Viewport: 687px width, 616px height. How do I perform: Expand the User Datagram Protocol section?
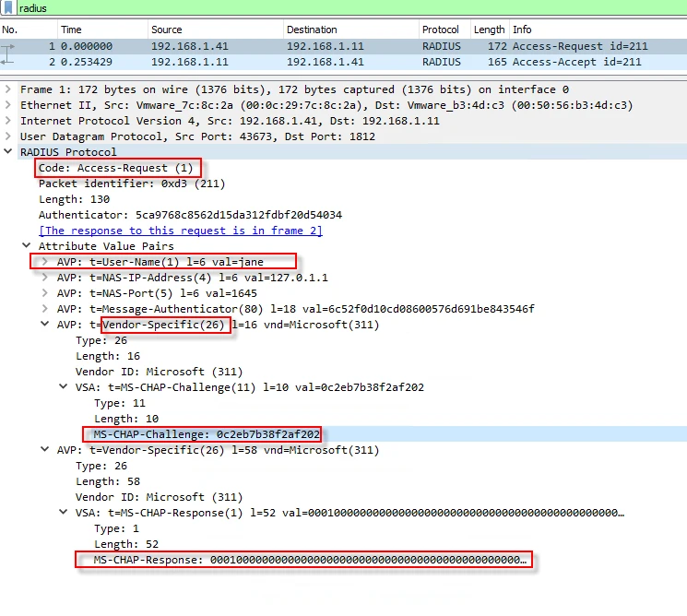click(8, 136)
